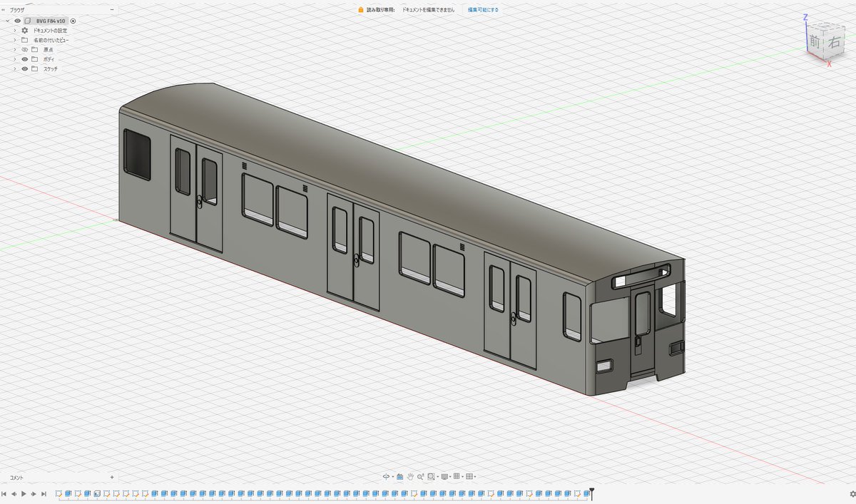856x504 pixels.
Task: Click the ドキュメントの設定 gear icon
Action: [25, 31]
